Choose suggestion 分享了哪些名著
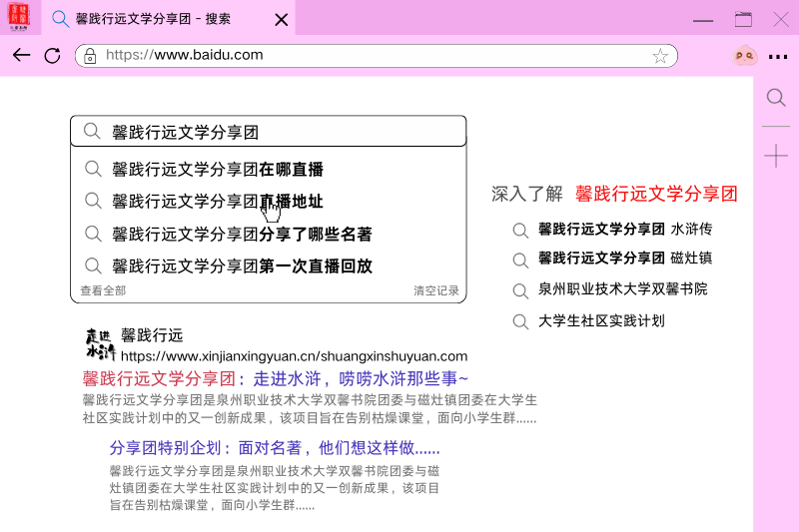This screenshot has width=799, height=532. (241, 235)
